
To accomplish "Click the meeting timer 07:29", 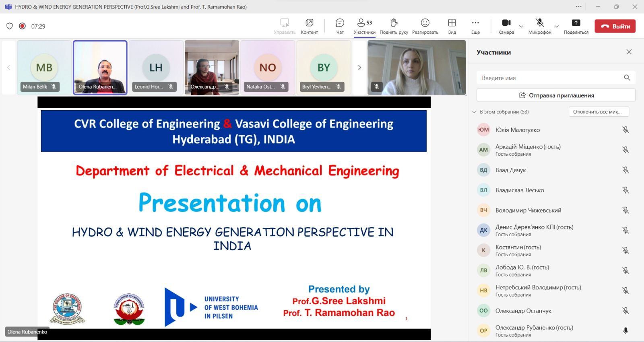I will 38,26.
